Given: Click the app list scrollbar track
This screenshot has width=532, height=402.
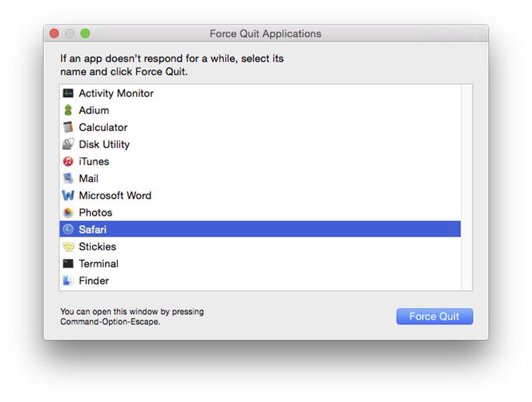Looking at the screenshot, I should point(466,187).
